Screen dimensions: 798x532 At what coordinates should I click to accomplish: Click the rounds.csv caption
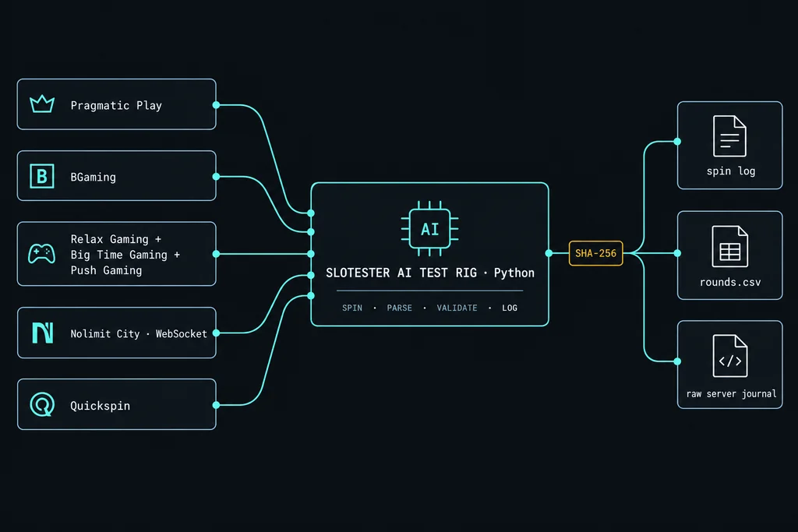coord(730,282)
